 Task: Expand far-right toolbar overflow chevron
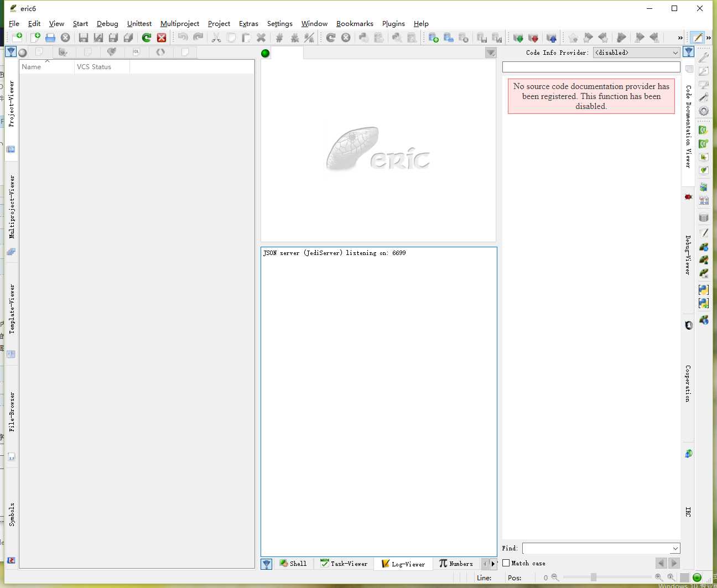[709, 38]
